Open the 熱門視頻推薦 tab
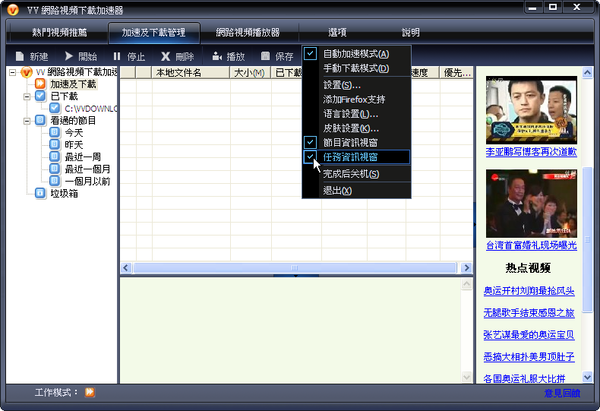600x411 pixels. [60, 33]
